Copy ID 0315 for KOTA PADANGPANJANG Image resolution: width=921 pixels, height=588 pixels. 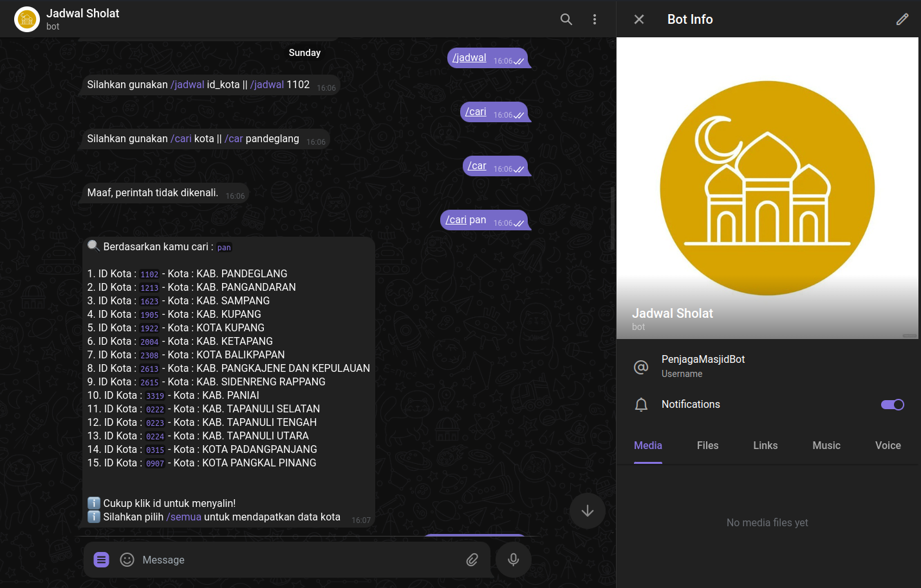155,450
